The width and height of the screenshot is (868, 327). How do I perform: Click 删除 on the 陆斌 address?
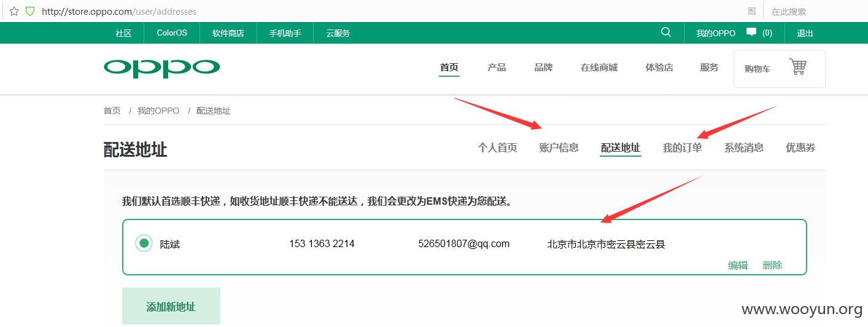772,265
